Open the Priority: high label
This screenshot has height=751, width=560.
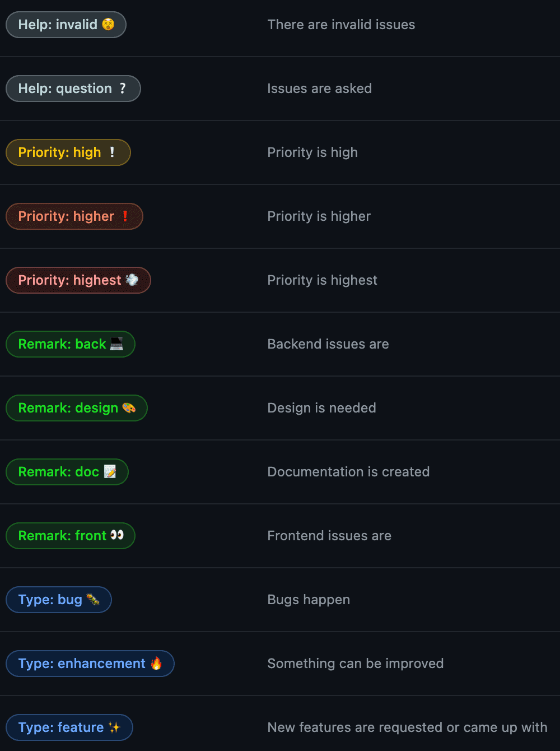[68, 152]
